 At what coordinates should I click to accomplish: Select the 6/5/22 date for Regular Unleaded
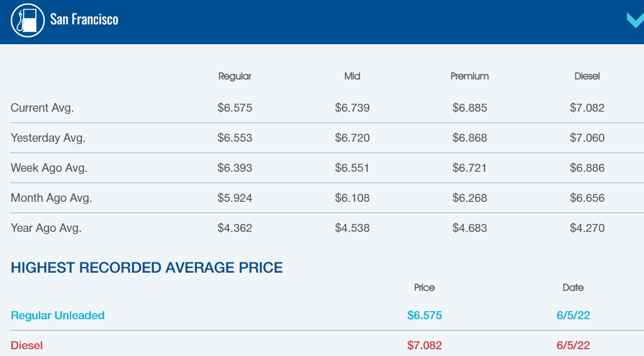pos(573,315)
